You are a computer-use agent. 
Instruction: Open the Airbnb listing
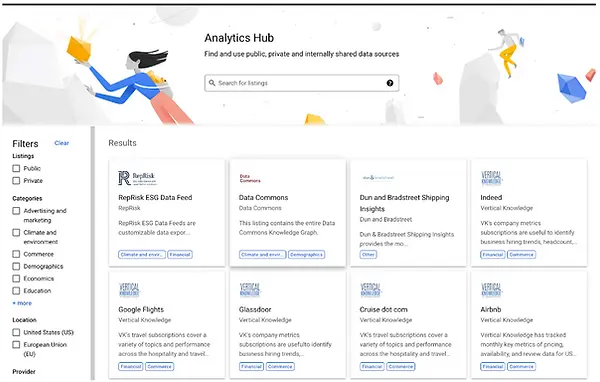491,309
